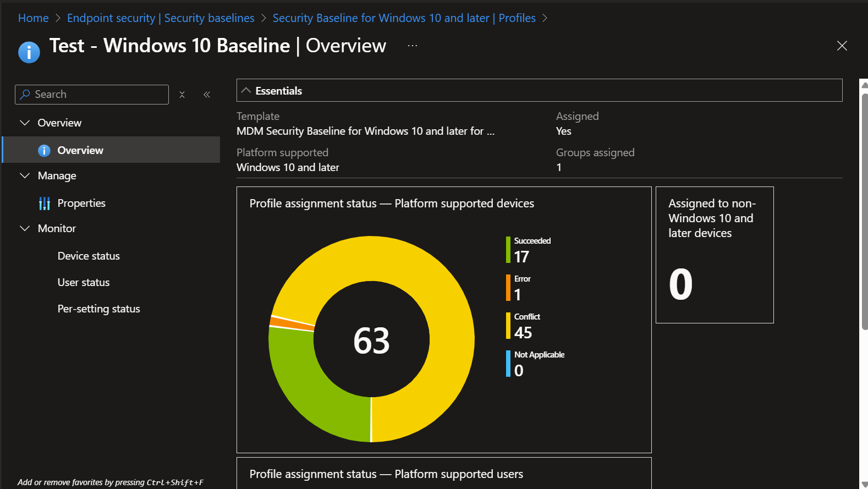The width and height of the screenshot is (868, 489).
Task: Click the Conflict 45 legend entry
Action: [523, 325]
